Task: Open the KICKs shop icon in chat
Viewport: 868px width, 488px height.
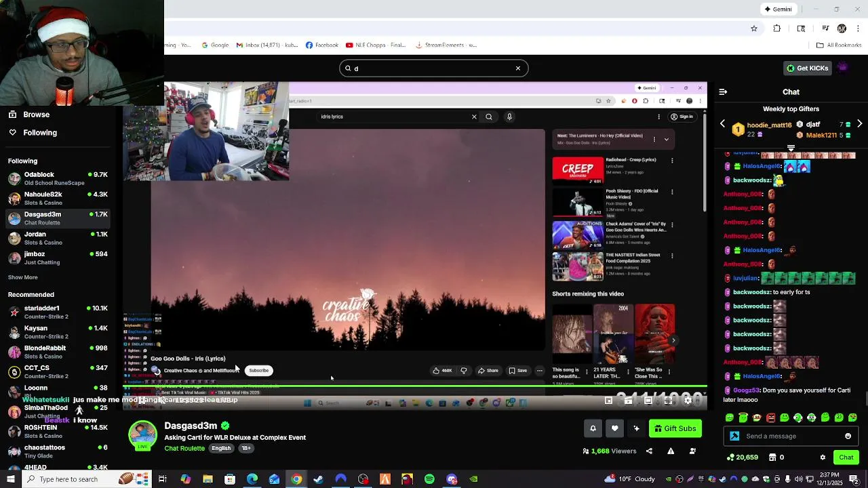Action: (x=772, y=457)
